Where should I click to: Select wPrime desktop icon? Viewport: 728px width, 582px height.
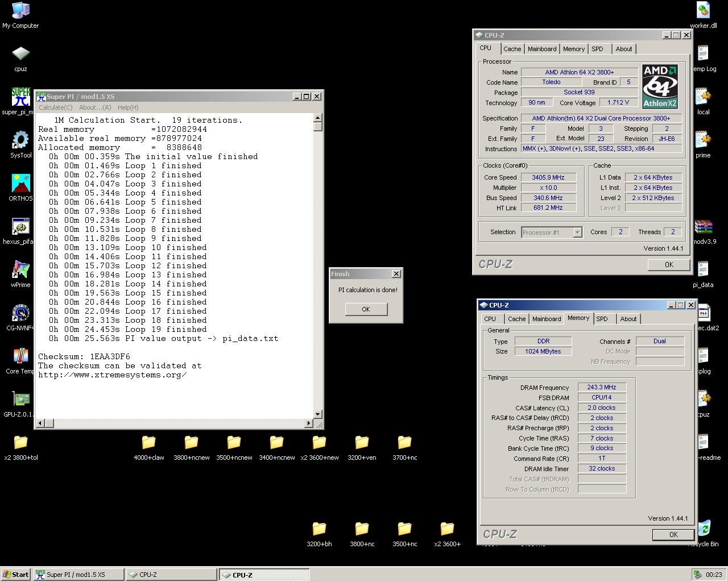(x=20, y=274)
